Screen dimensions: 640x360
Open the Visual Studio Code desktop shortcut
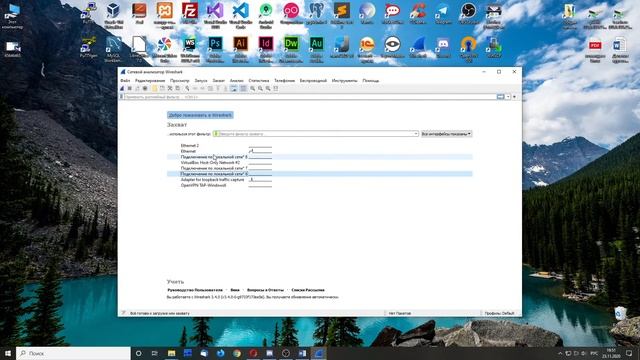pos(241,14)
